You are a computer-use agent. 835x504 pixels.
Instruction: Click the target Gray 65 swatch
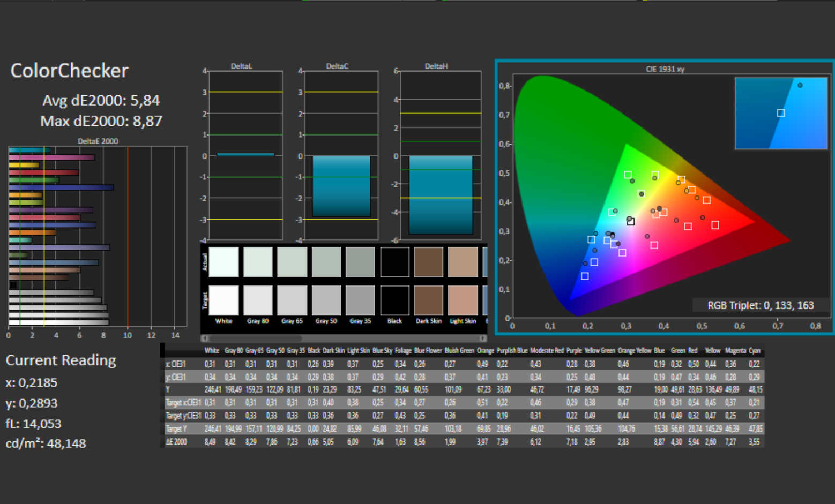pos(292,300)
